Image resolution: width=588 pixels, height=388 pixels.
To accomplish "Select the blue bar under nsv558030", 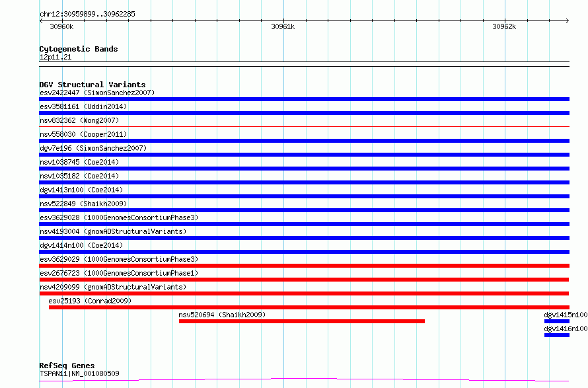I will coord(304,141).
